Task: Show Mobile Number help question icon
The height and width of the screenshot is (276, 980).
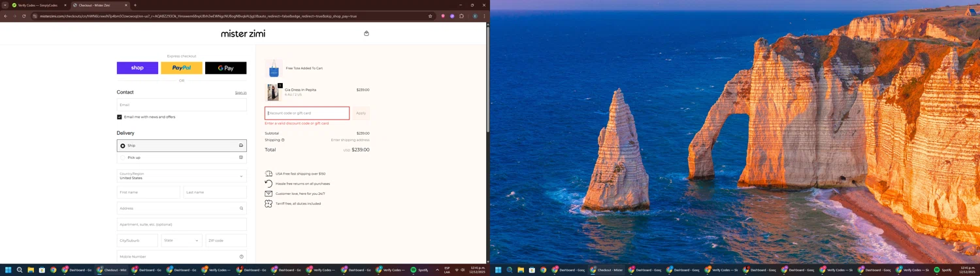Action: (x=241, y=256)
